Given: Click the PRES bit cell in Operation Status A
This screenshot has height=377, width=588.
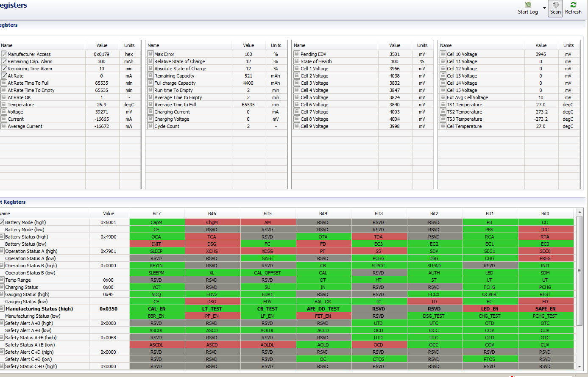Looking at the screenshot, I should pyautogui.click(x=546, y=258).
